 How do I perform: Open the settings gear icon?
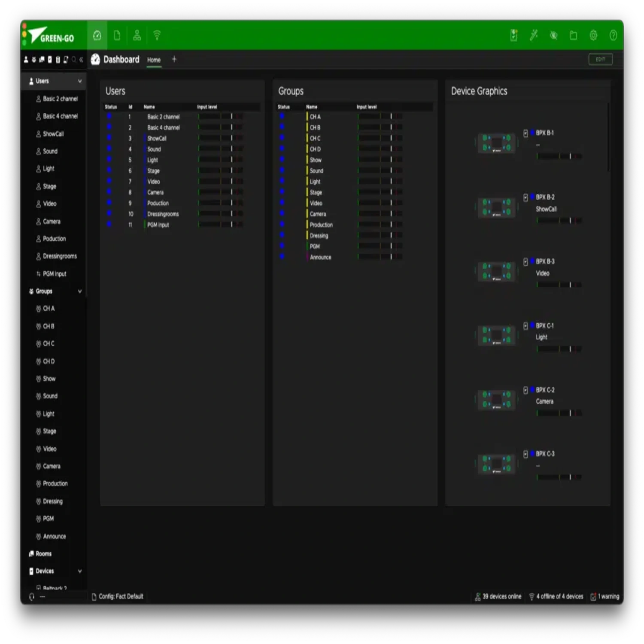(x=593, y=35)
